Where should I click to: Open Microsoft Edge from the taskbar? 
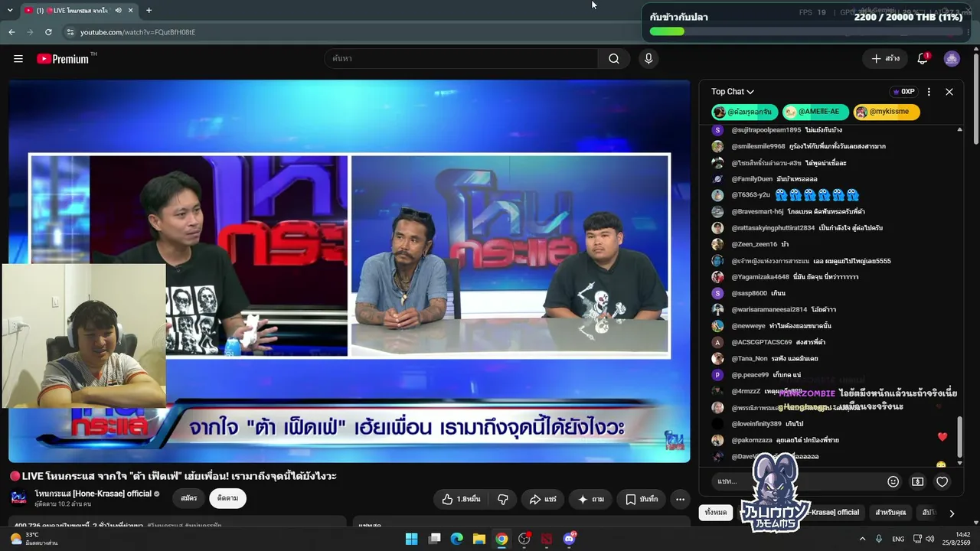point(457,539)
